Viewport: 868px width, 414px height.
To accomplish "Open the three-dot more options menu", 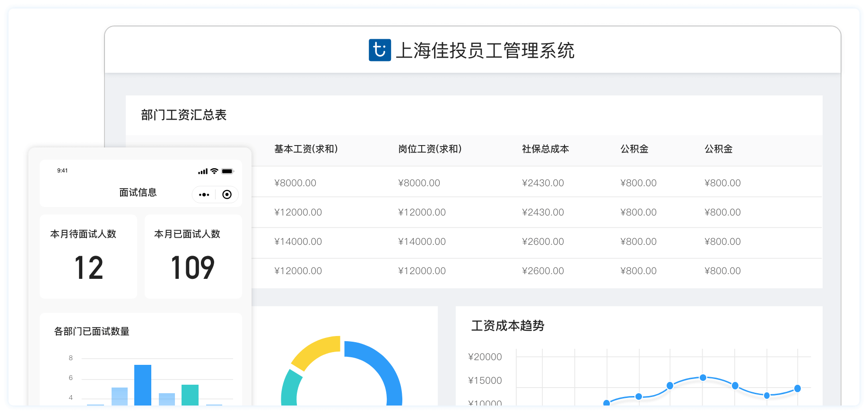I will [204, 195].
